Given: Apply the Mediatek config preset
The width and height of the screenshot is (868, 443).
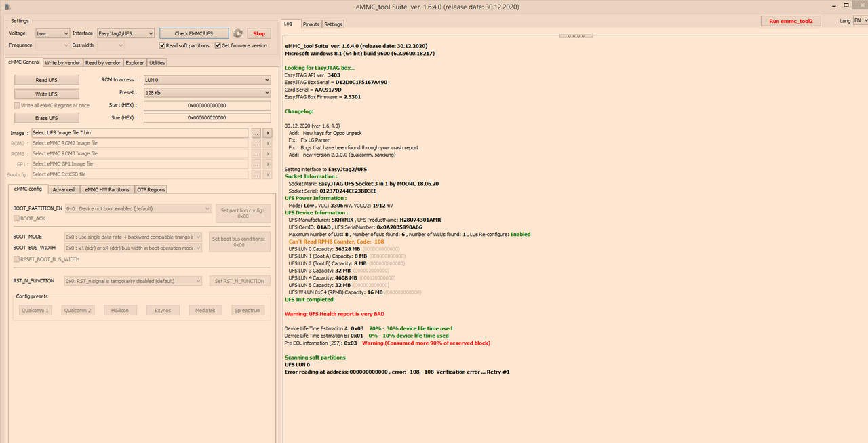Looking at the screenshot, I should click(205, 310).
